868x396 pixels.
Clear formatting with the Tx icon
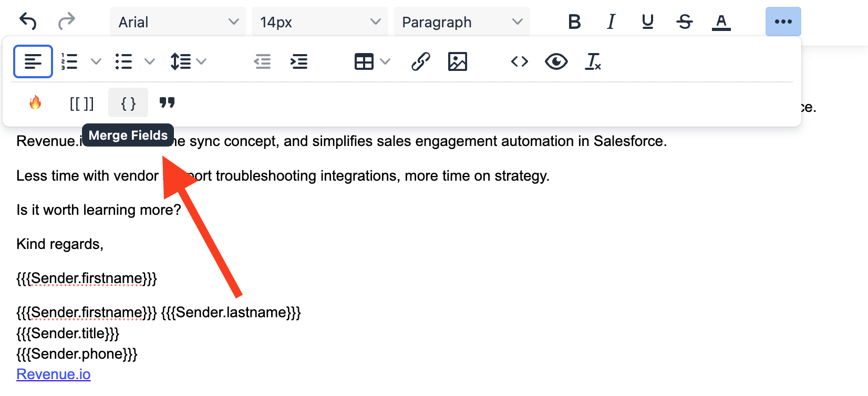coord(593,61)
